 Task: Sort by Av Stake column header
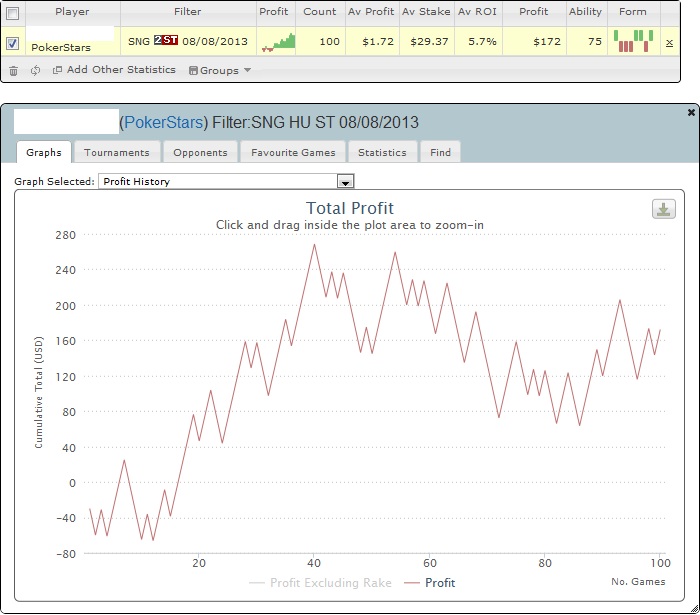[x=426, y=12]
